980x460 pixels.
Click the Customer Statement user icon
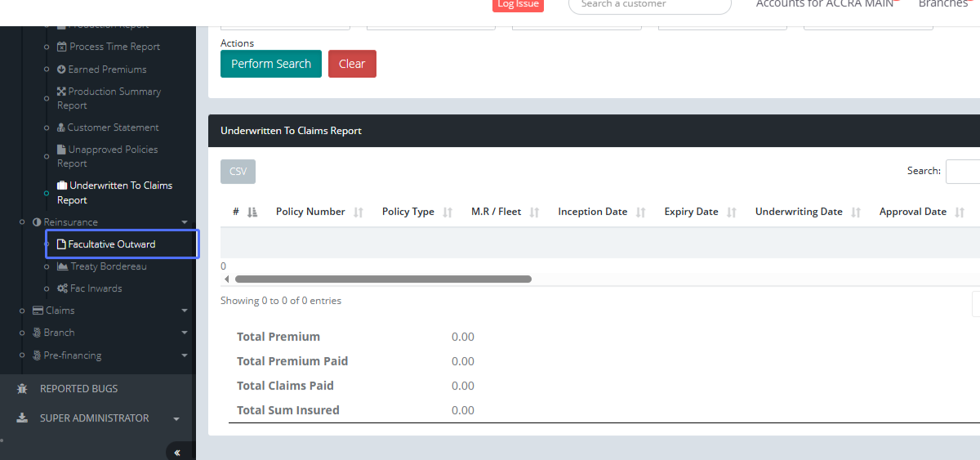click(60, 127)
